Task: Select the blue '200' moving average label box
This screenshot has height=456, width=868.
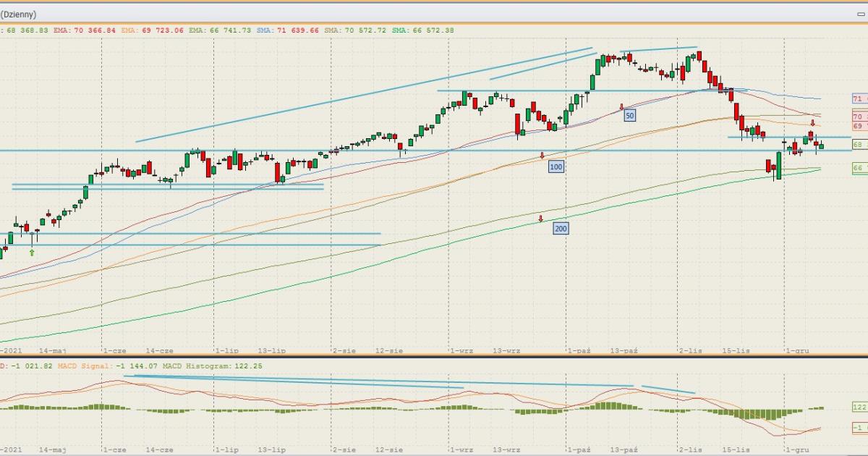Action: coord(560,229)
